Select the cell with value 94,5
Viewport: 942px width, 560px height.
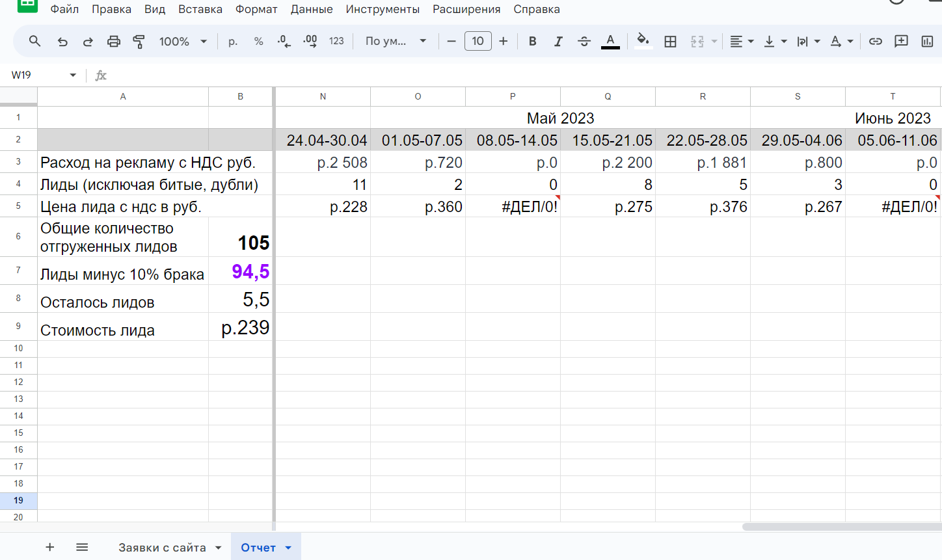(240, 271)
